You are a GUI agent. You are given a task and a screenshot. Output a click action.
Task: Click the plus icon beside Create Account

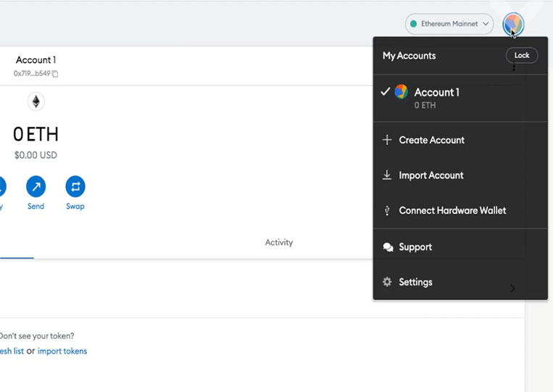(x=387, y=140)
